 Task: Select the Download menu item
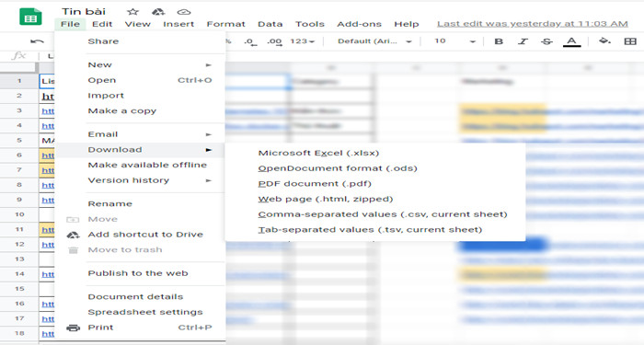point(140,150)
